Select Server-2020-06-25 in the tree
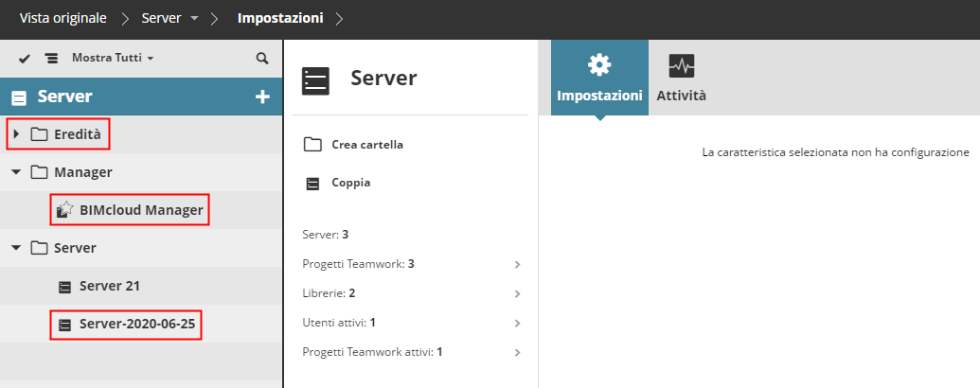 click(x=139, y=325)
